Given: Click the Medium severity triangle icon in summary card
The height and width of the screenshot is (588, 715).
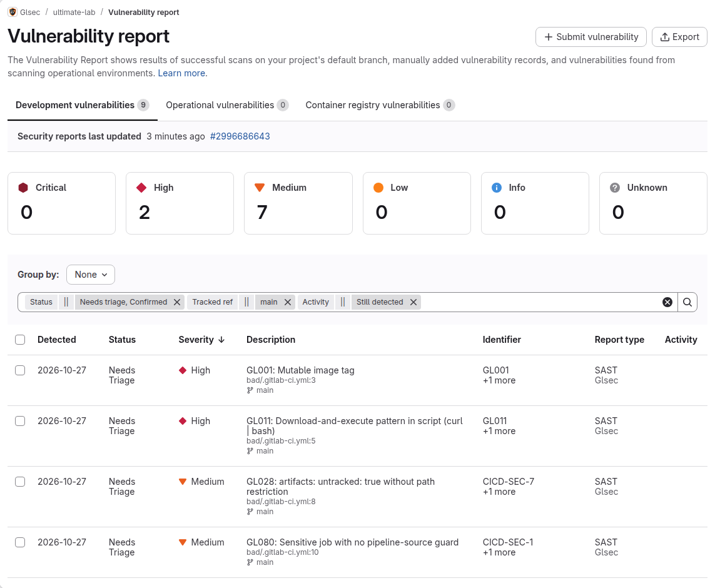Looking at the screenshot, I should click(x=260, y=188).
